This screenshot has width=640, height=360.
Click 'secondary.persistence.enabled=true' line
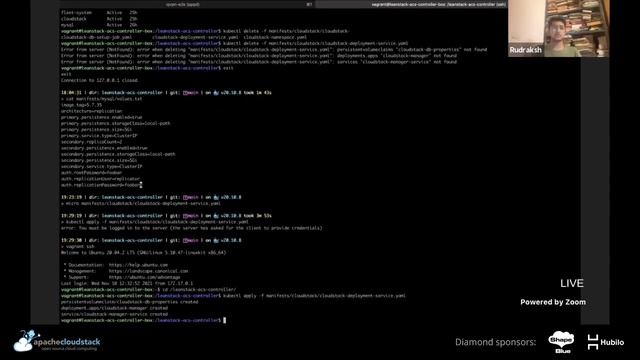click(104, 148)
